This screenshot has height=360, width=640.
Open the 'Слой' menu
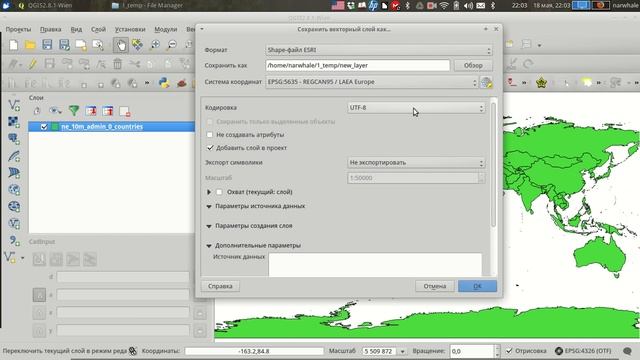[x=98, y=29]
